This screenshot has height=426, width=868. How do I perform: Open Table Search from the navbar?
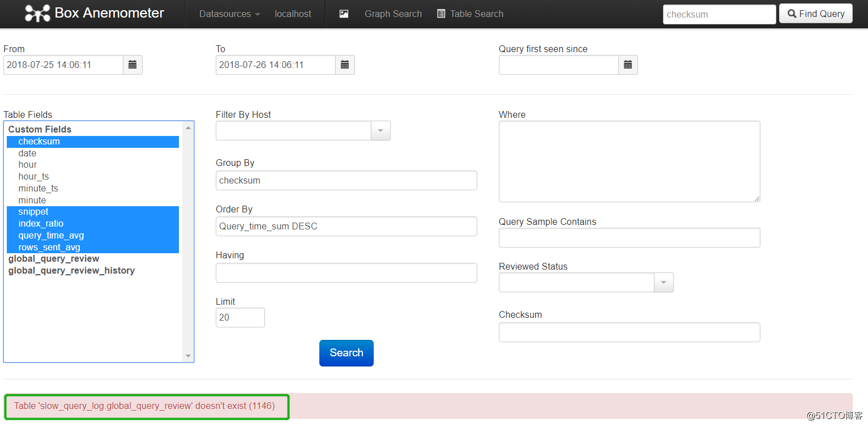pos(470,14)
